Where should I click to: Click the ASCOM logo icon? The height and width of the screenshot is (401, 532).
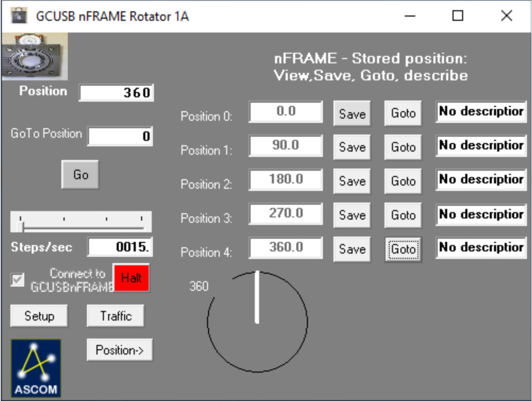point(36,367)
